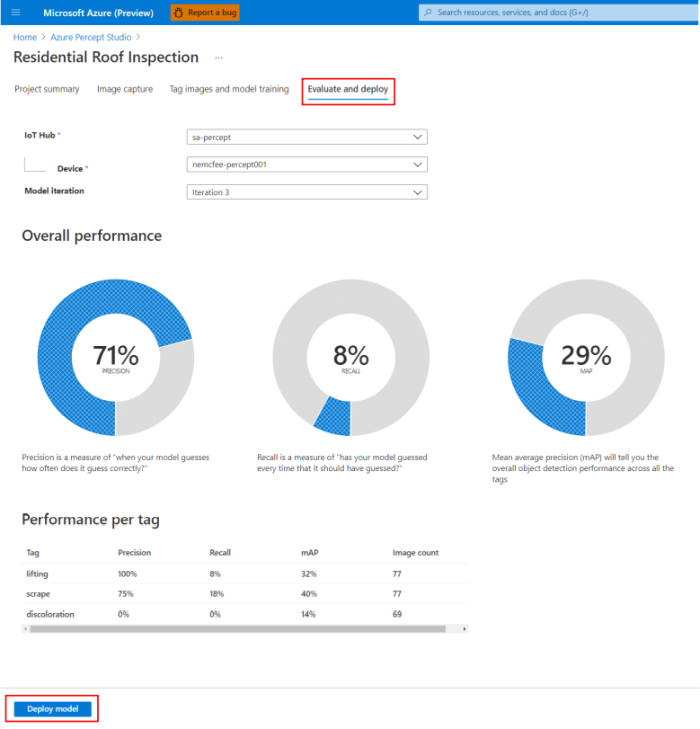The image size is (700, 729).
Task: Click the 18% recall value for scrape
Action: pyautogui.click(x=217, y=593)
